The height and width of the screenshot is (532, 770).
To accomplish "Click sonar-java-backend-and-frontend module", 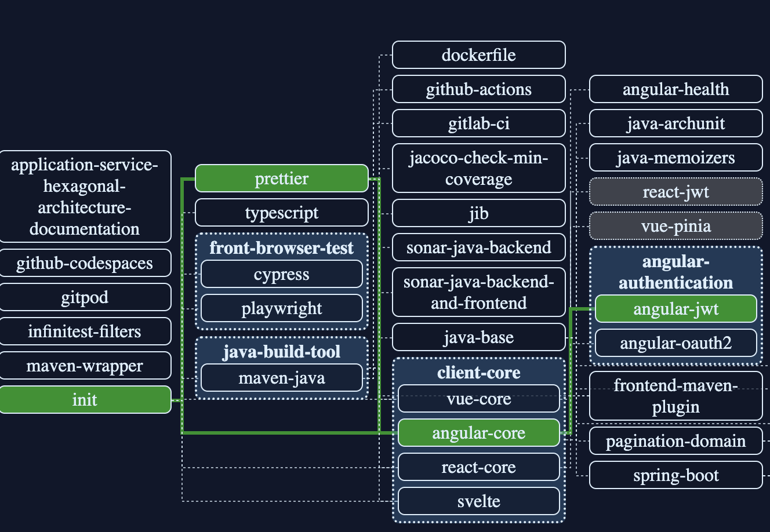I will pos(478,292).
